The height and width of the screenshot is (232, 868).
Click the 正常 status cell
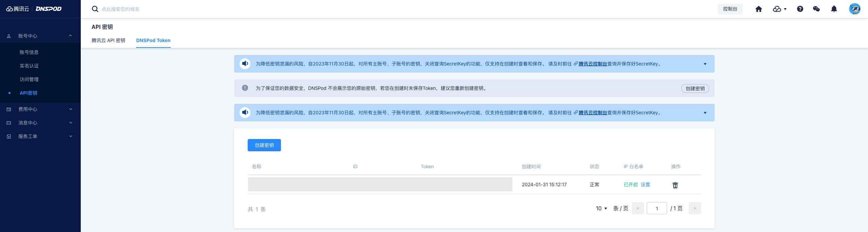595,185
